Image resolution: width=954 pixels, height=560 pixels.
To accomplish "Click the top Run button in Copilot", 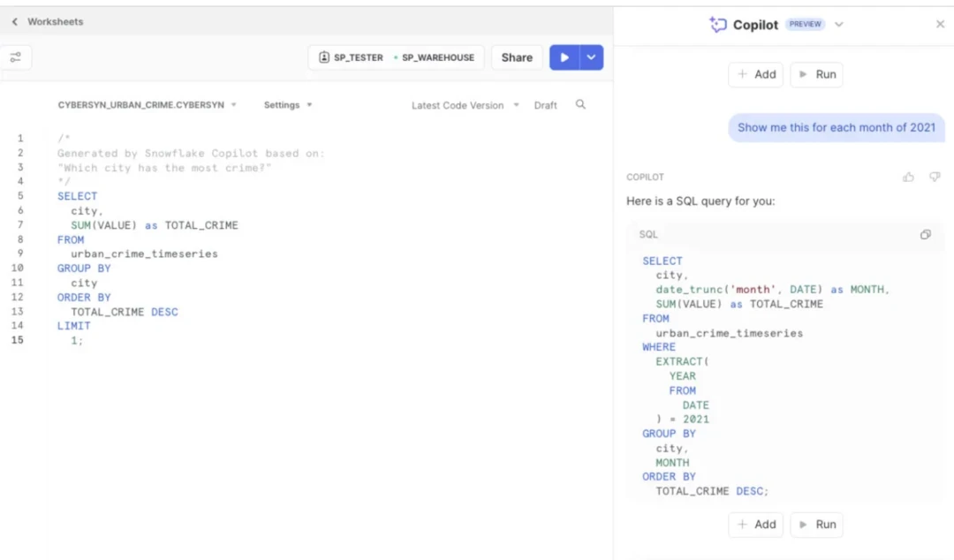I will click(x=816, y=75).
